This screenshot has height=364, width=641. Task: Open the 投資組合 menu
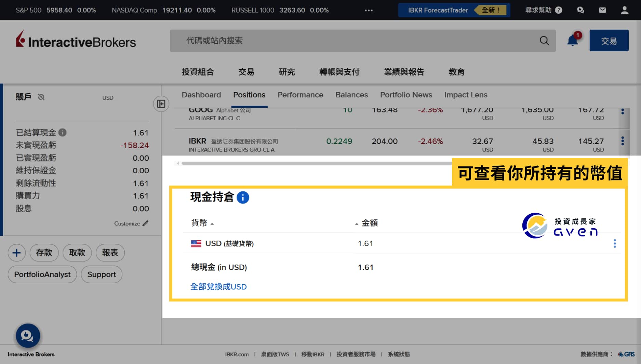tap(198, 72)
